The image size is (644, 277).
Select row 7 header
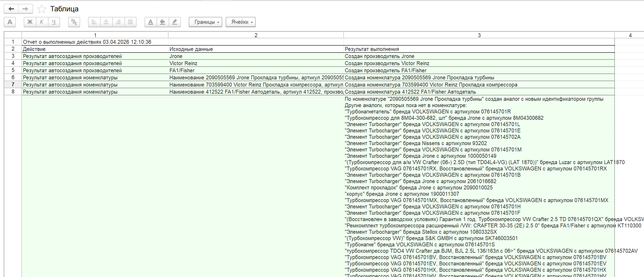pyautogui.click(x=13, y=84)
